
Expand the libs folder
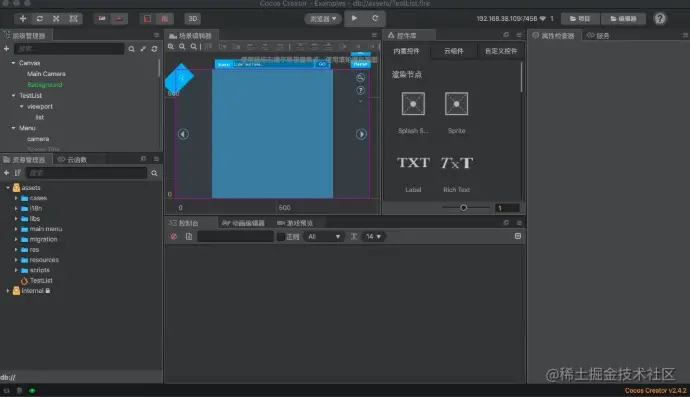pyautogui.click(x=16, y=219)
